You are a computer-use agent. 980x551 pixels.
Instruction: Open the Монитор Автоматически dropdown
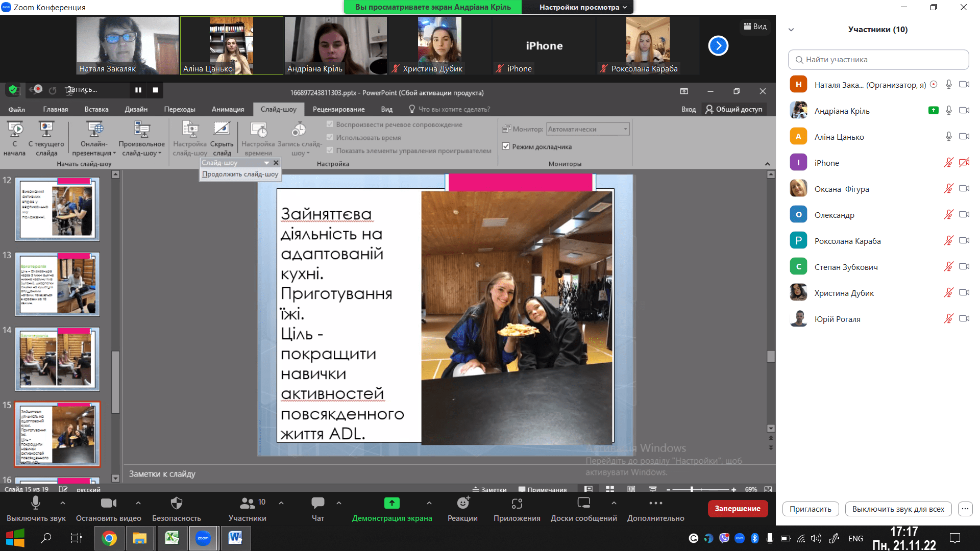(x=587, y=129)
